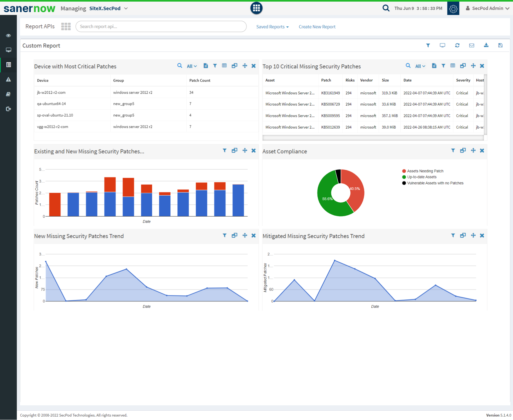The width and height of the screenshot is (513, 420).
Task: Open All dropdown in Device with Most Critical Patches
Action: (x=192, y=66)
